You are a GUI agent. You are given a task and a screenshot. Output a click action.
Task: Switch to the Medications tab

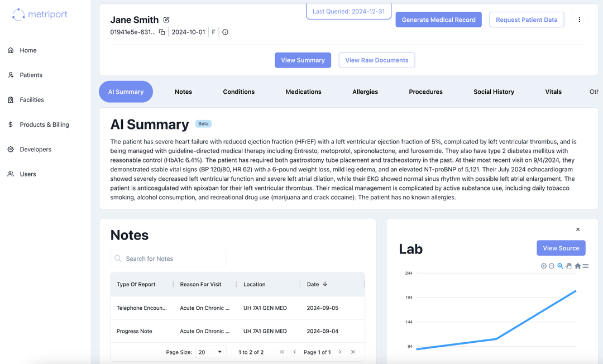[x=303, y=92]
